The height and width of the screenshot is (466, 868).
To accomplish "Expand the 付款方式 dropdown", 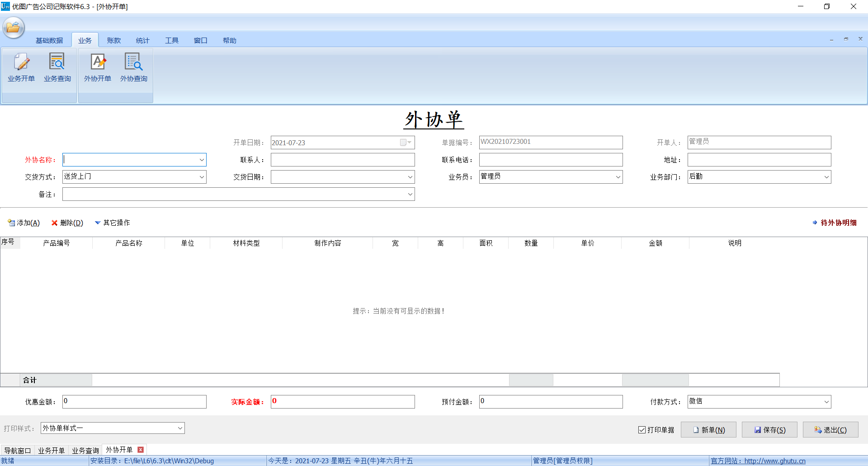I will [x=826, y=402].
